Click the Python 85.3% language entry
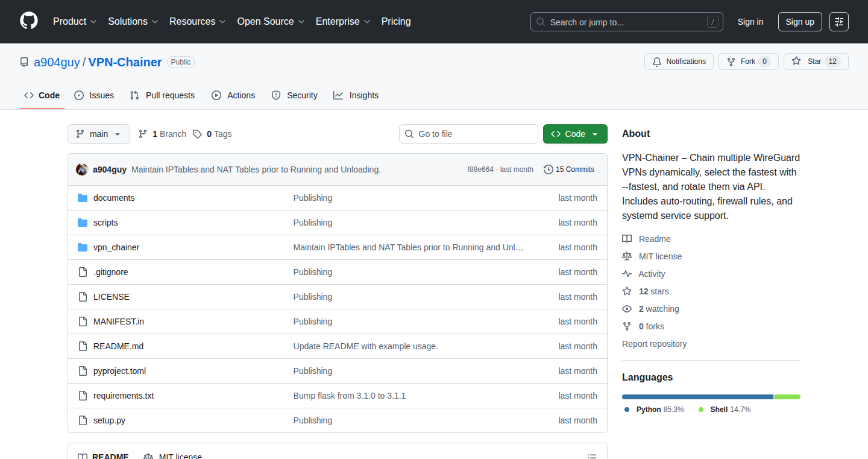This screenshot has height=459, width=868. [654, 410]
